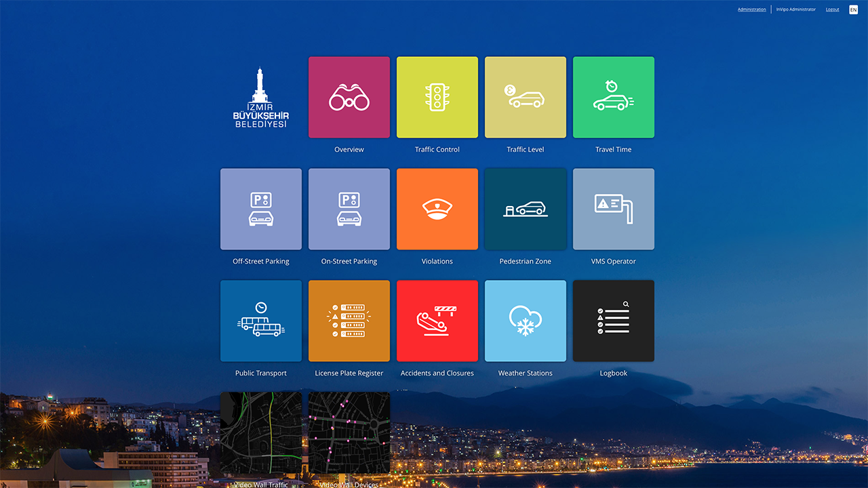
Task: Open the License Plate Register module
Action: 349,321
